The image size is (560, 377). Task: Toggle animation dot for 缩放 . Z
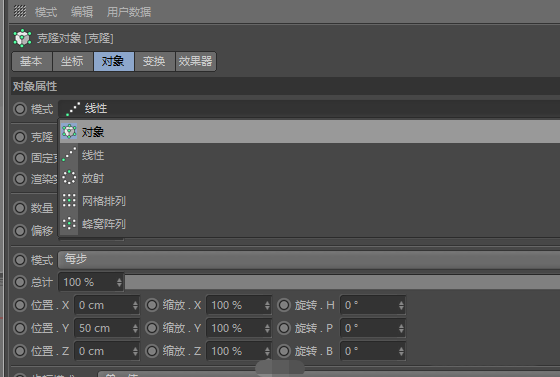pos(152,351)
